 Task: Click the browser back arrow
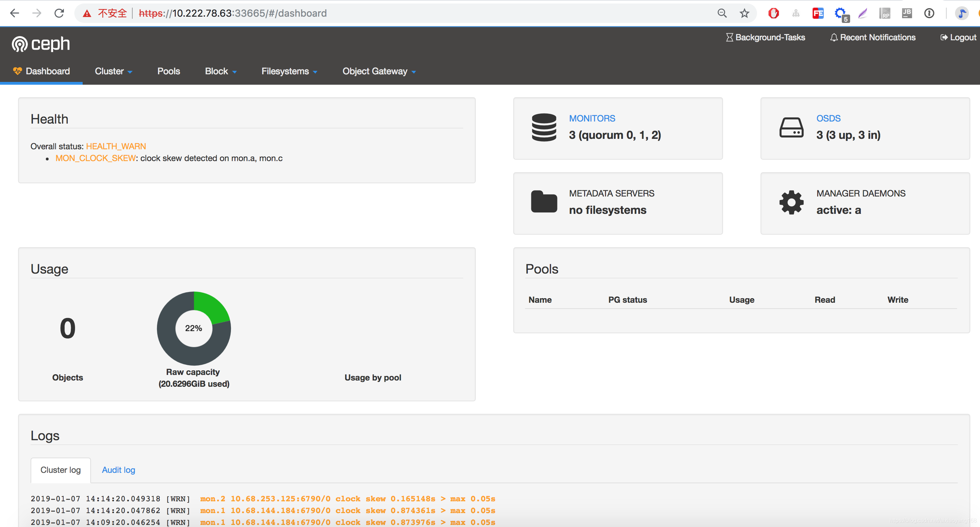pyautogui.click(x=15, y=13)
